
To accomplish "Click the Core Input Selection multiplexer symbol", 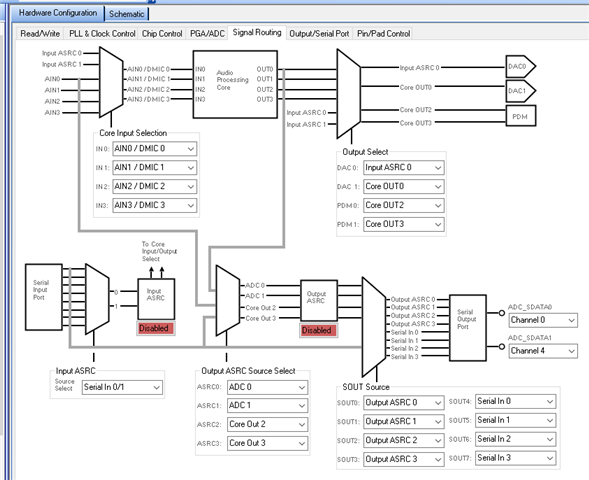I will [x=111, y=82].
